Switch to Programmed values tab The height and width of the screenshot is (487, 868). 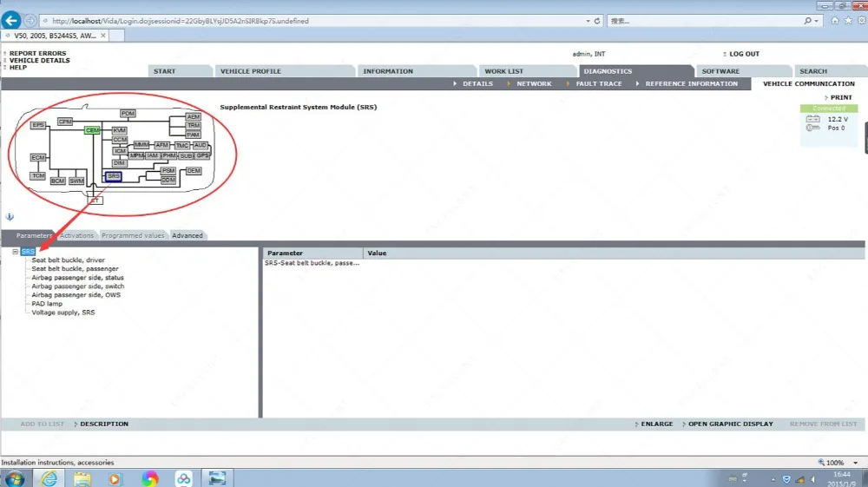pos(133,236)
